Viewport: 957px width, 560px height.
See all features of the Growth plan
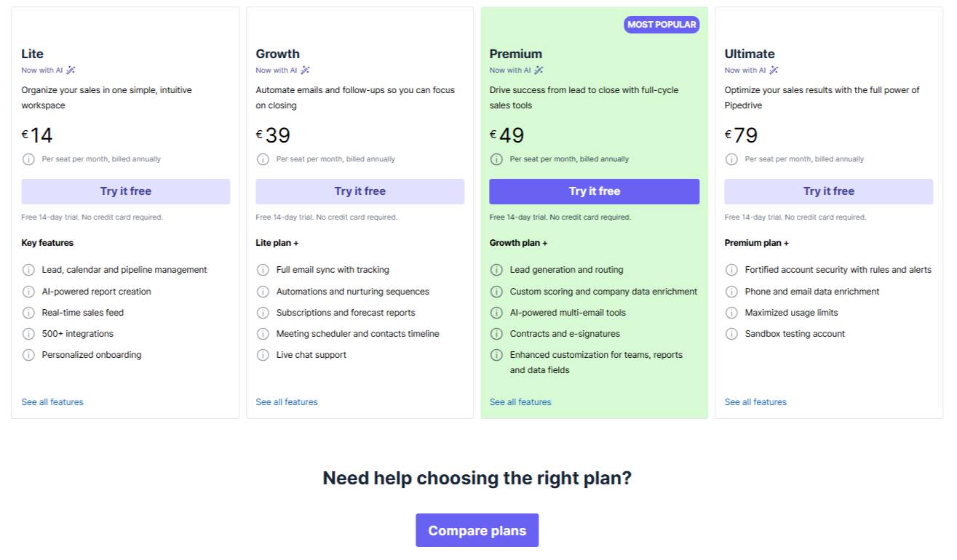[x=286, y=401]
